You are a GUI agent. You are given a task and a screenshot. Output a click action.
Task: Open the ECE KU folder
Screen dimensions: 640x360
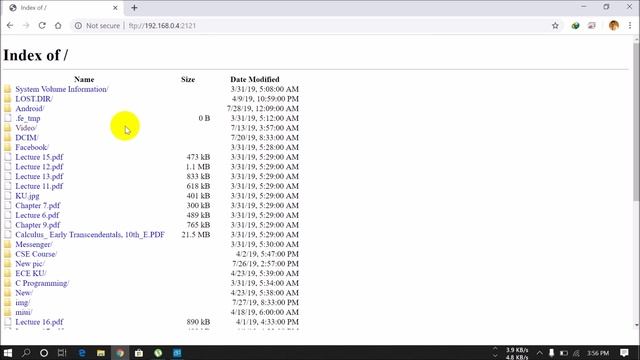[31, 273]
